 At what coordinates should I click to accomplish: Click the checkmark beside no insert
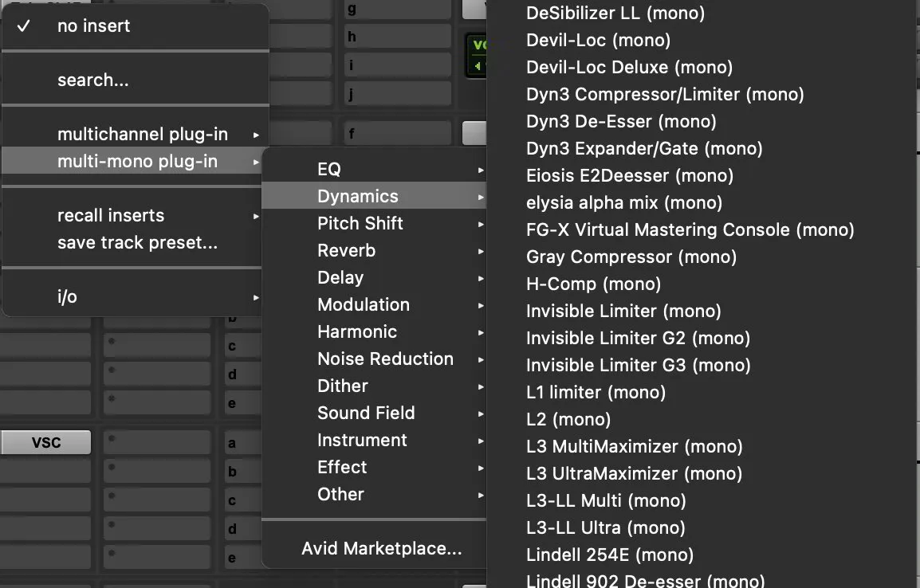(x=25, y=26)
